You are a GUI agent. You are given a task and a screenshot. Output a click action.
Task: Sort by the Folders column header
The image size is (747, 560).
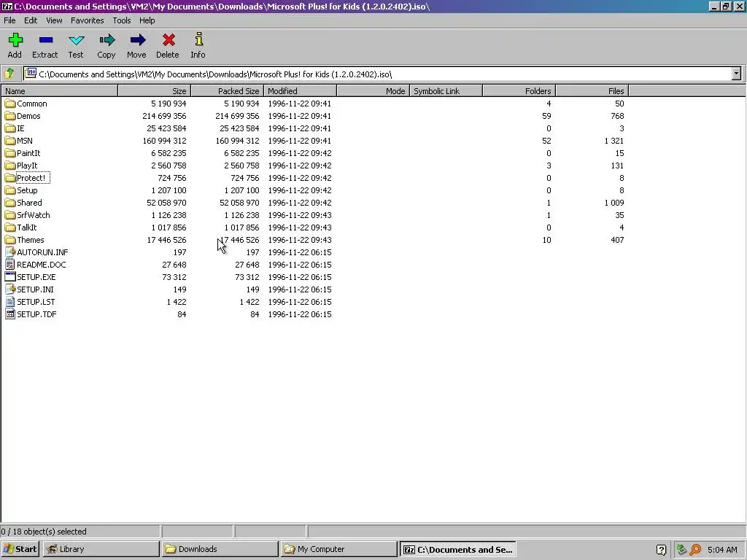[519, 91]
